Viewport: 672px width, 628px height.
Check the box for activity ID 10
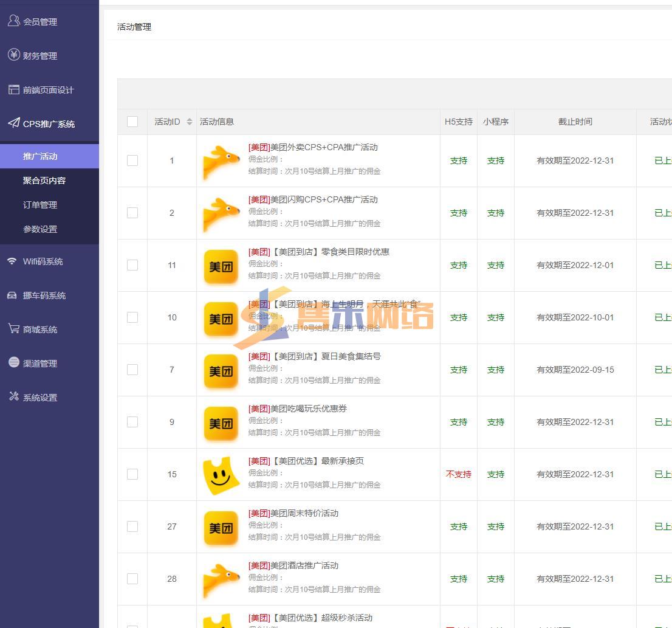tap(132, 317)
